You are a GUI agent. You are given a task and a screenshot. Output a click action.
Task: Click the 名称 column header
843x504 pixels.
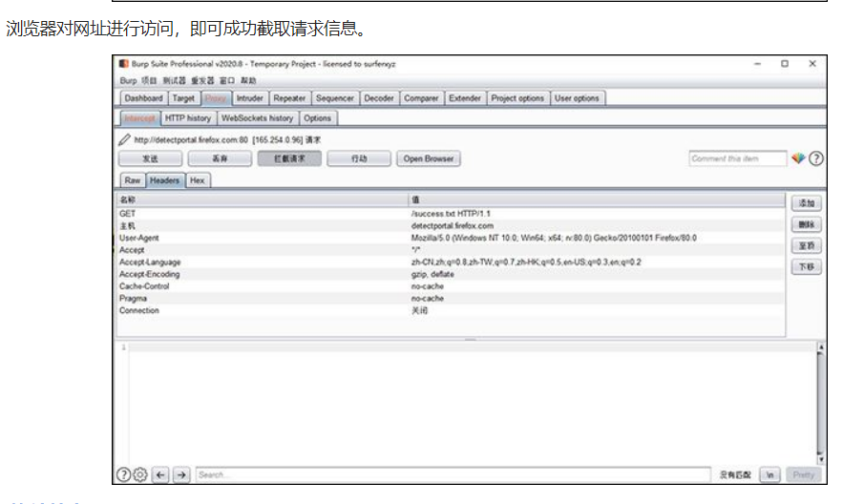click(x=263, y=199)
